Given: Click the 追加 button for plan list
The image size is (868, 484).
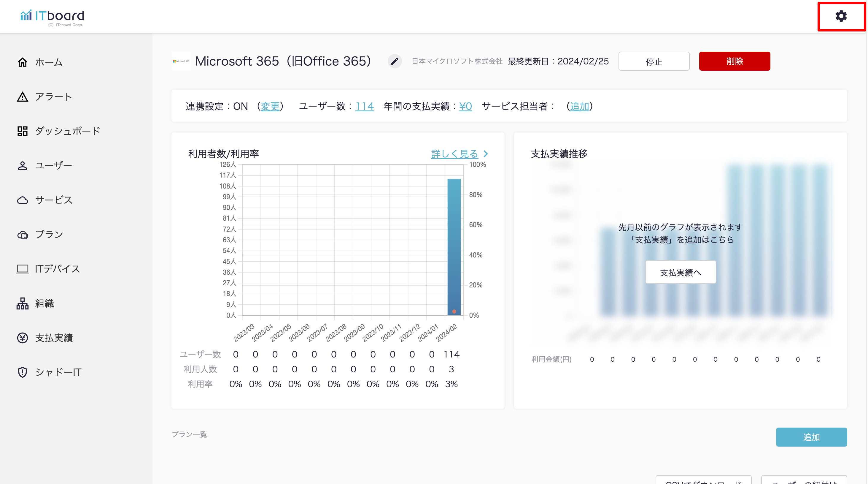Looking at the screenshot, I should pos(811,437).
